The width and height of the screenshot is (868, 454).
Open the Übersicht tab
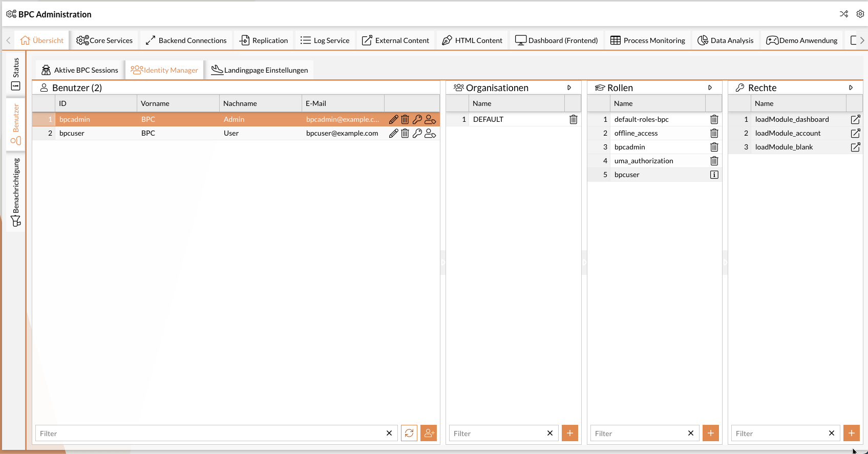(x=42, y=40)
